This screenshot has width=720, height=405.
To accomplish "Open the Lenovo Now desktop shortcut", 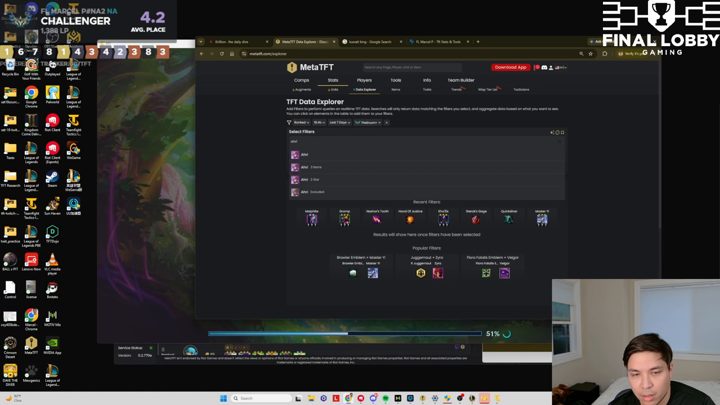I will coord(31,262).
